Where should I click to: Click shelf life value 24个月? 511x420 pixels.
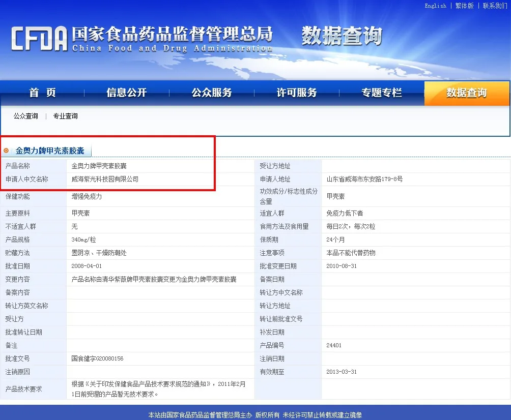pos(335,239)
